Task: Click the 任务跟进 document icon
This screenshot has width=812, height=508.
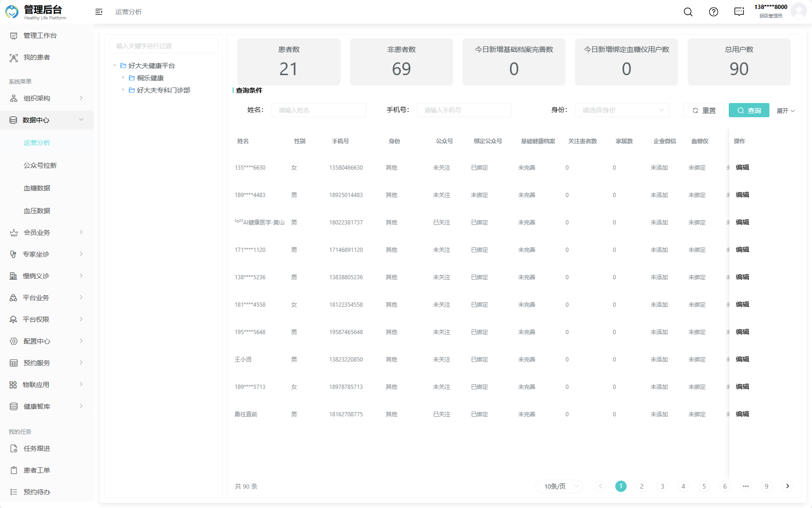Action: click(x=14, y=448)
